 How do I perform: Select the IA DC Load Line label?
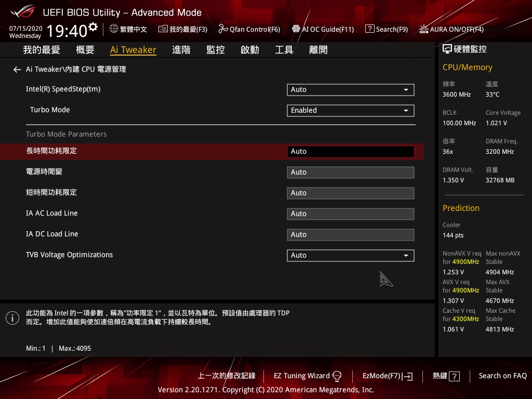[x=52, y=234]
